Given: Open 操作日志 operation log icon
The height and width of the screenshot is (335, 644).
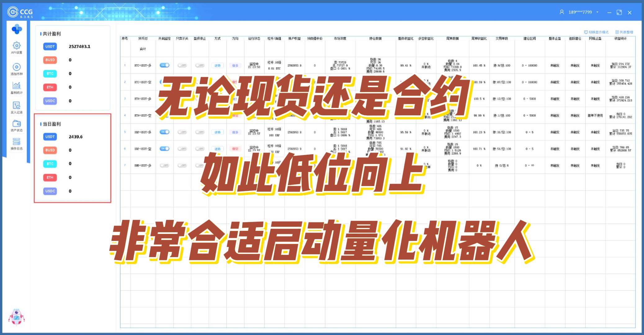Looking at the screenshot, I should click(x=16, y=142).
